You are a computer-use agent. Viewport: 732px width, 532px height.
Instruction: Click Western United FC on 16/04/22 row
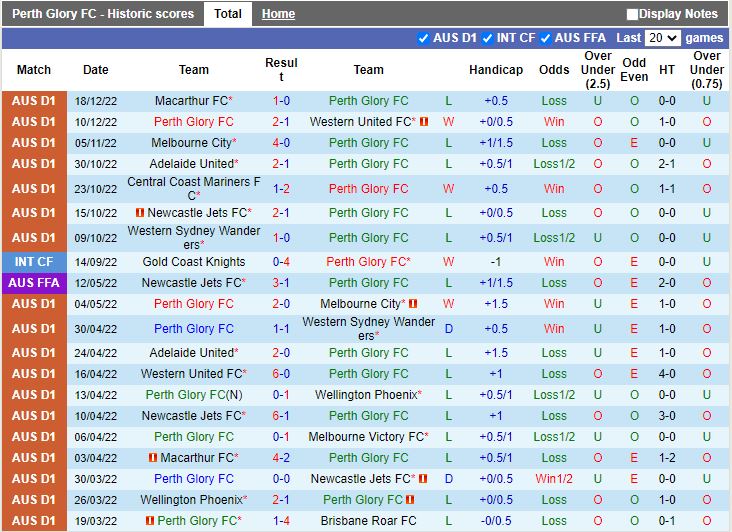(x=191, y=374)
